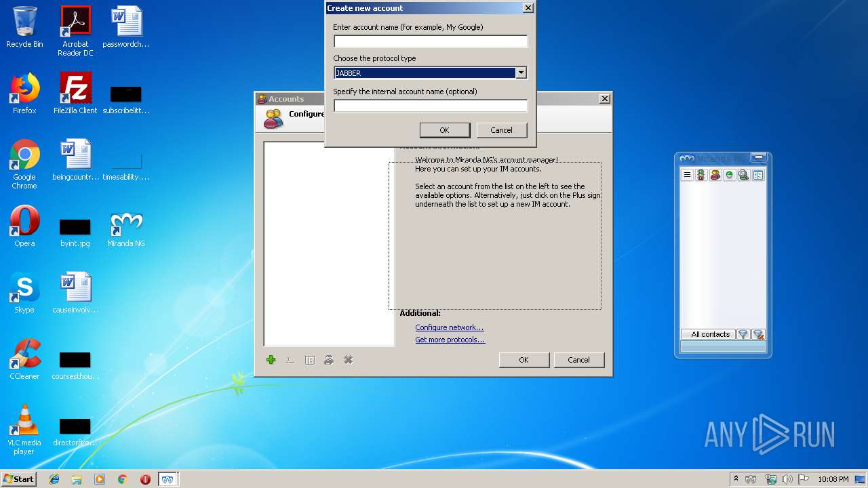This screenshot has height=488, width=868.
Task: Click the upgrade account icon in Accounts
Action: [x=329, y=360]
